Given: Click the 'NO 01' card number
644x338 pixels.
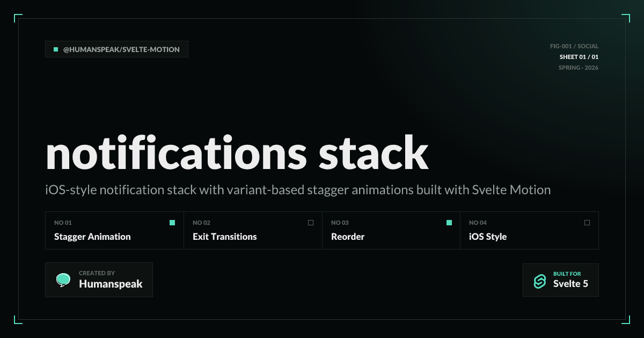Looking at the screenshot, I should (63, 223).
